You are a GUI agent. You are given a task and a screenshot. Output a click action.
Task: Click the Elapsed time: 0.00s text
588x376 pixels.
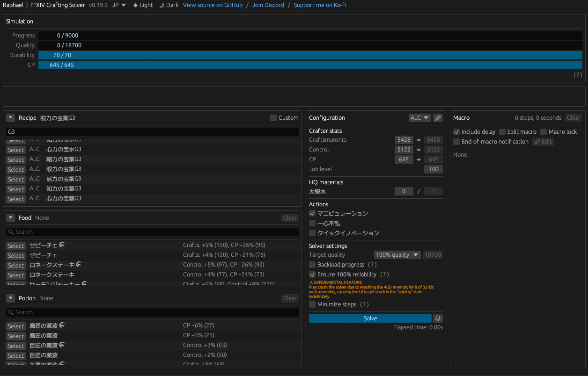pos(418,327)
